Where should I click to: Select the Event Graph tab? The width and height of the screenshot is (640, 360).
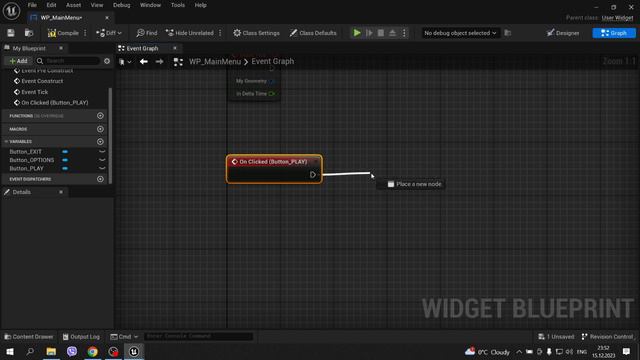(x=142, y=48)
